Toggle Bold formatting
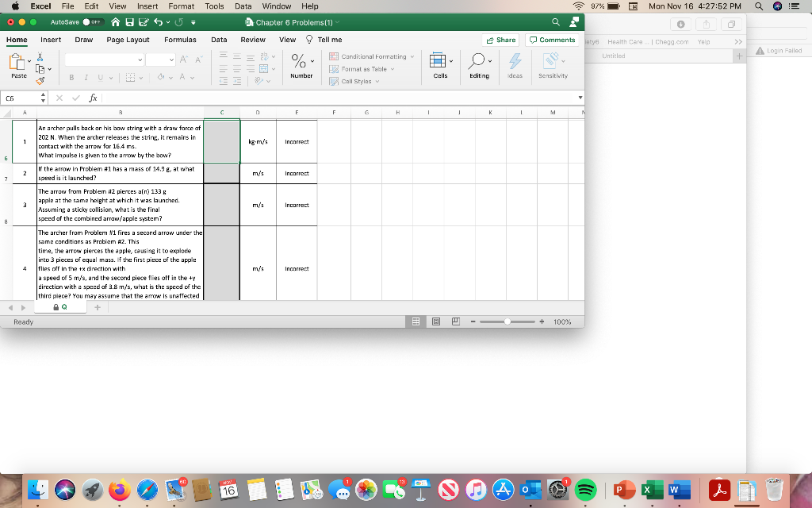The image size is (812, 508). [x=71, y=77]
